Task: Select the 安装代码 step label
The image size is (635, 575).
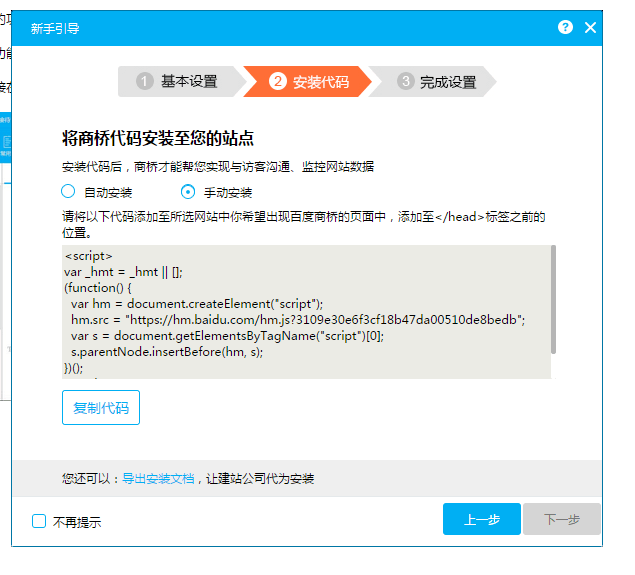Action: (321, 82)
